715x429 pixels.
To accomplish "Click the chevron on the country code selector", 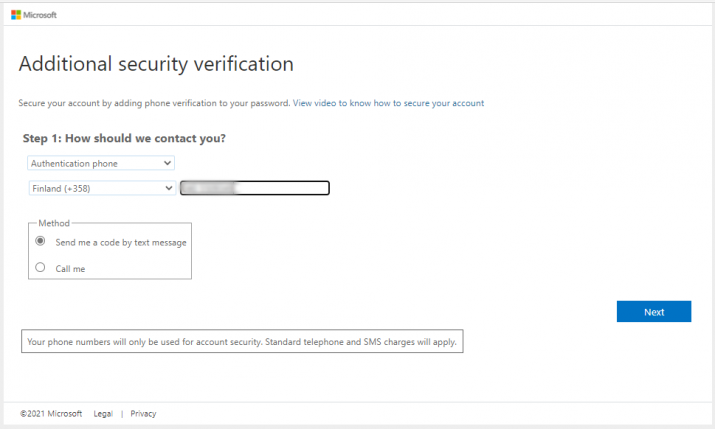I will tap(167, 187).
